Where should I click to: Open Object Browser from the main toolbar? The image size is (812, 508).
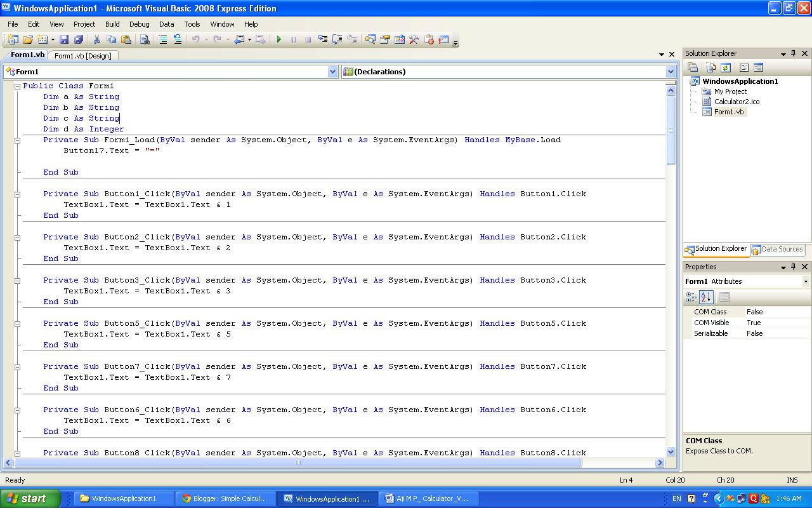399,39
